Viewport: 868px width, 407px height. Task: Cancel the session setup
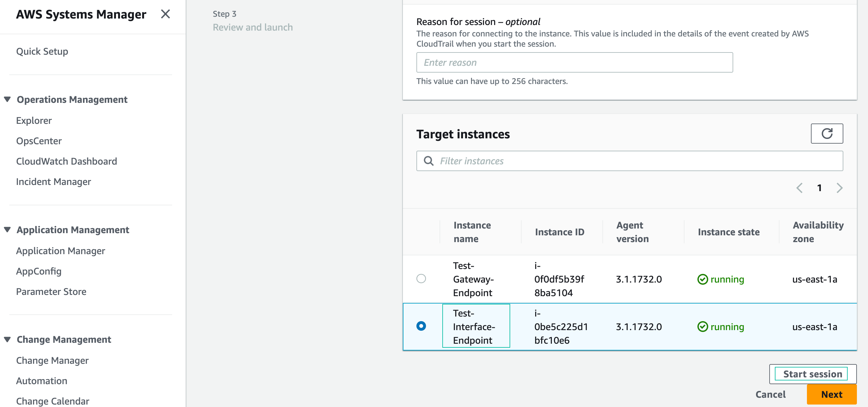[x=770, y=394]
